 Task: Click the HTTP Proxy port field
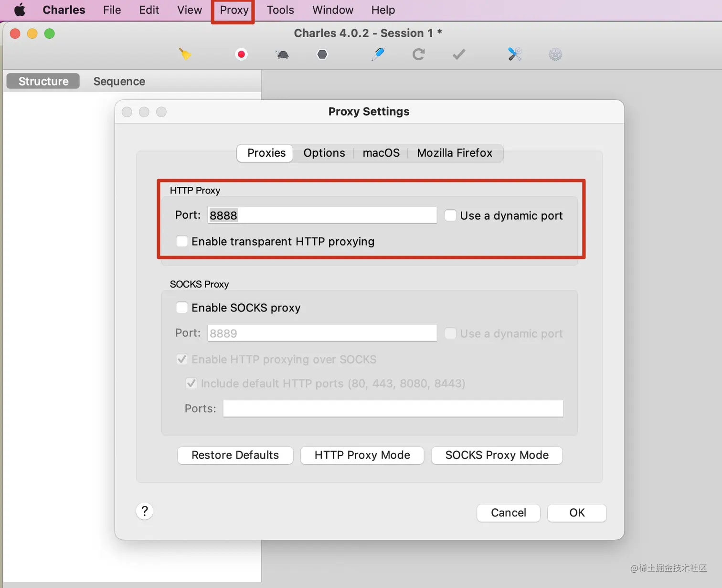pyautogui.click(x=322, y=215)
